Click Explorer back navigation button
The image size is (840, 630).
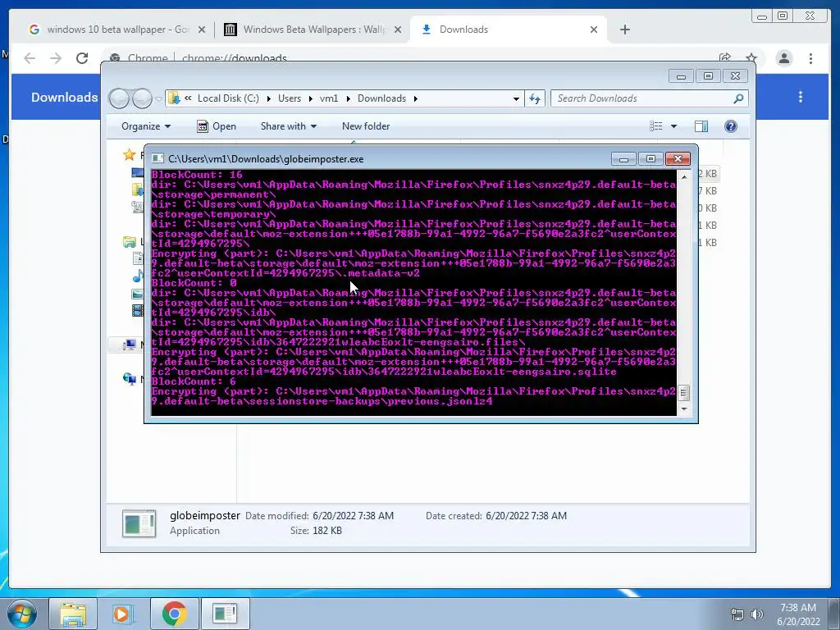pos(120,98)
